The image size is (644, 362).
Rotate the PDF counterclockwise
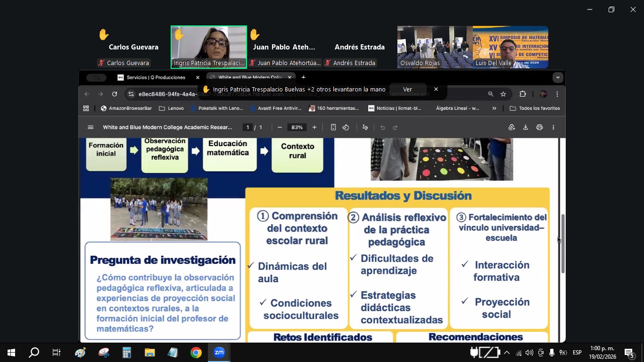pyautogui.click(x=346, y=127)
